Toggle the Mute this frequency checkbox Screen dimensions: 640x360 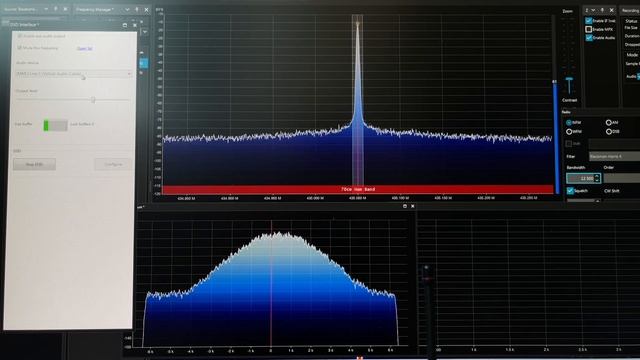pos(19,48)
